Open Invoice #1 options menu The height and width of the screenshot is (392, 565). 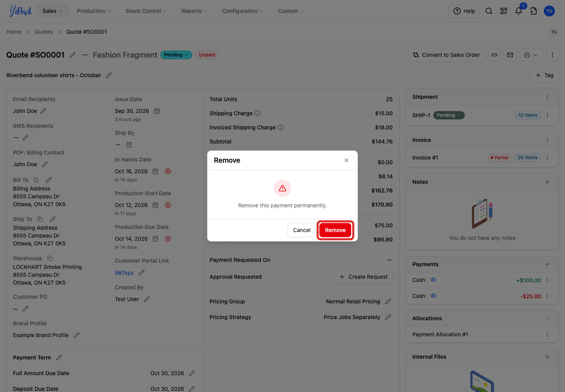coord(547,158)
